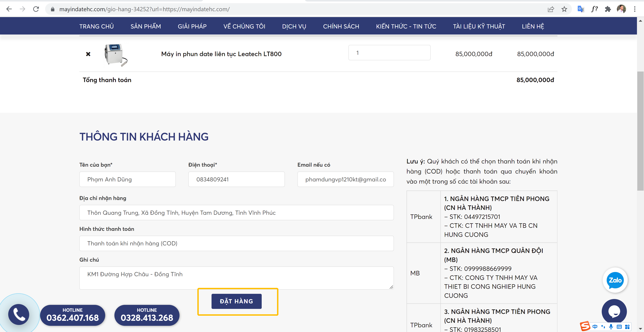
Task: Open the CHÍNH SÁCH menu
Action: [x=341, y=26]
